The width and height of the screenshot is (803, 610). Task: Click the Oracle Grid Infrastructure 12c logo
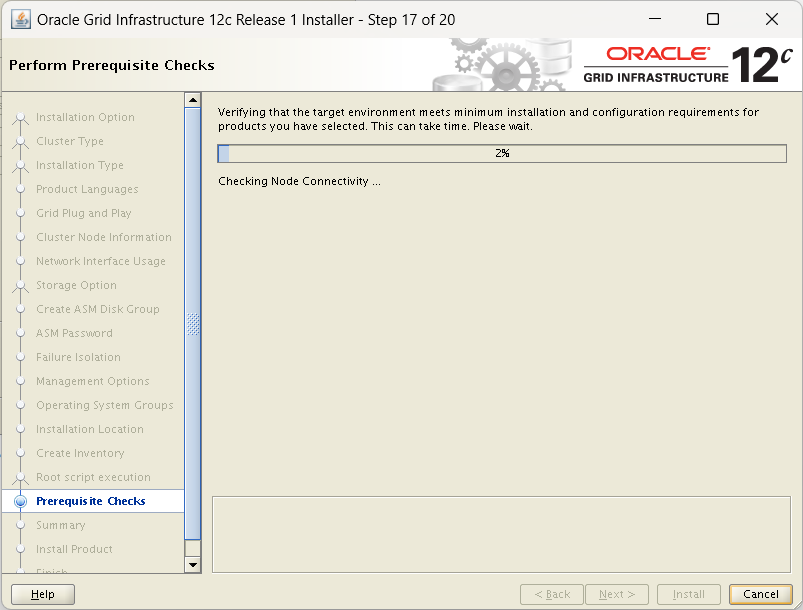[688, 65]
